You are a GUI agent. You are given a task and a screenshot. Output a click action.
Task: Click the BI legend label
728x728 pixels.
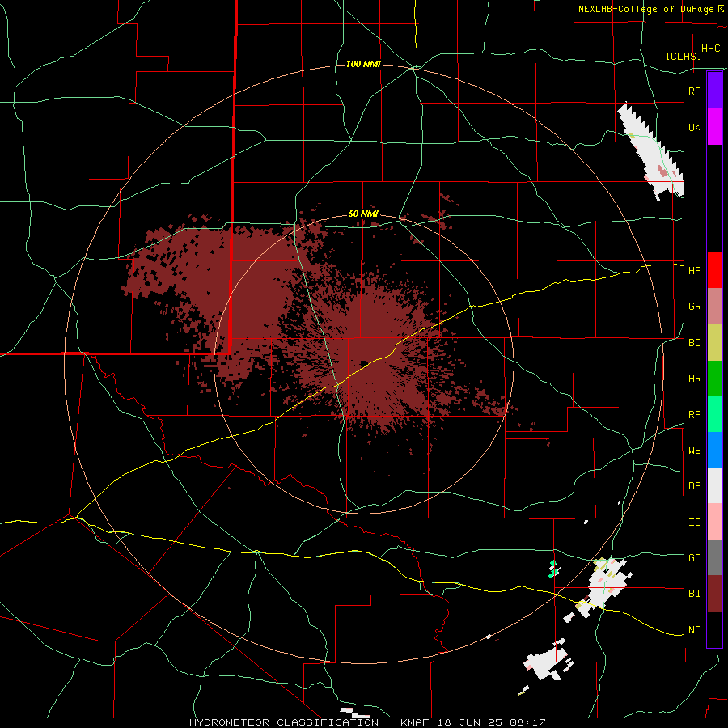(694, 594)
